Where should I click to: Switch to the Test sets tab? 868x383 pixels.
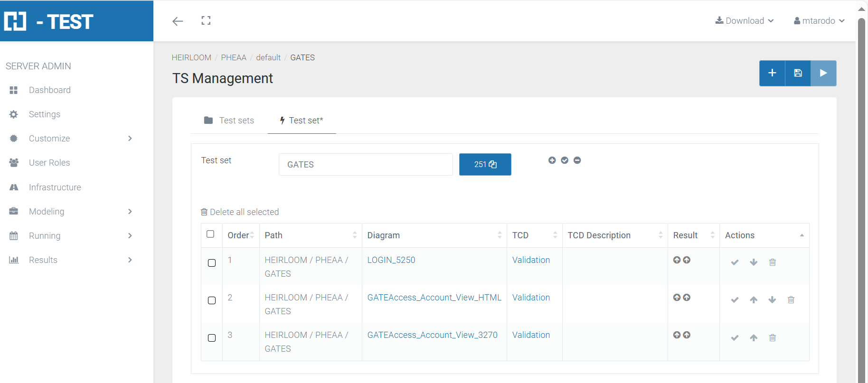(229, 121)
